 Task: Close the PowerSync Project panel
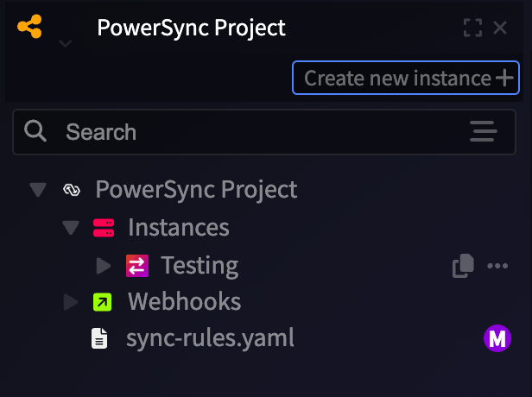(500, 28)
